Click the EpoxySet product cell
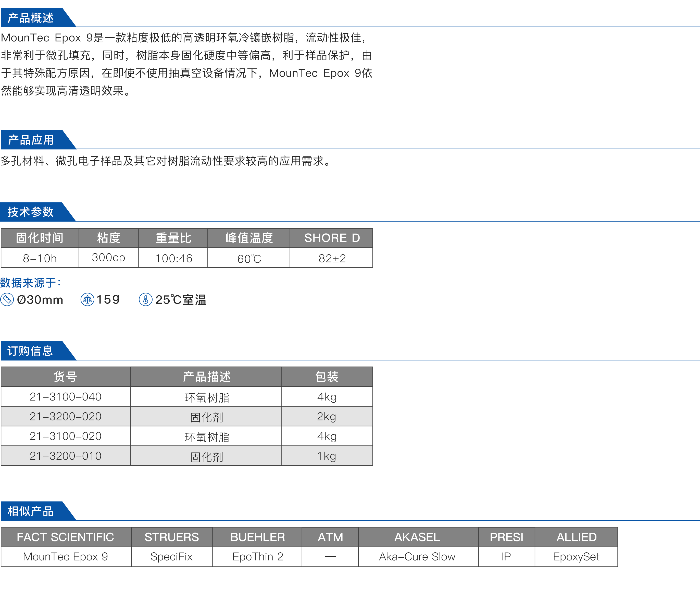The image size is (700, 606). coord(576,557)
